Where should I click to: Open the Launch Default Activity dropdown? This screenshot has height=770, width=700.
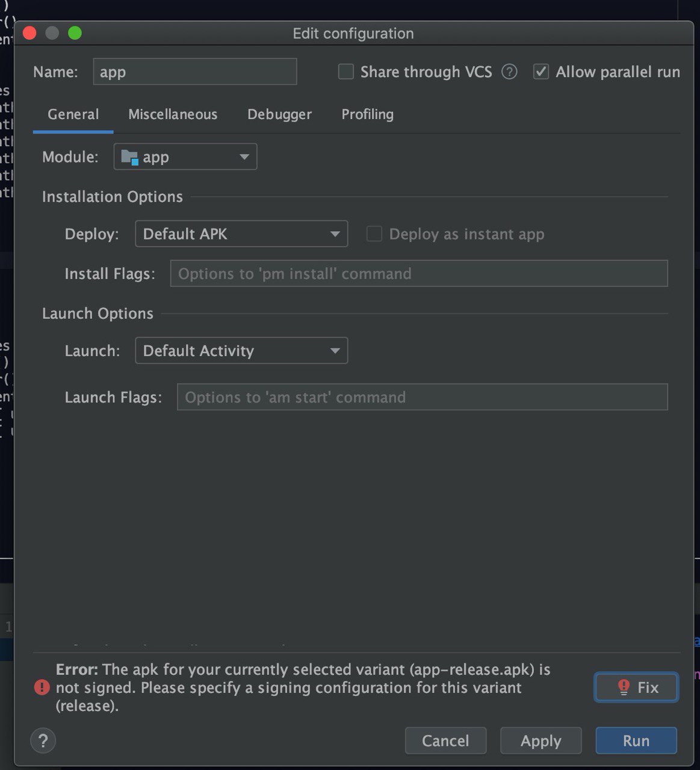(x=241, y=351)
